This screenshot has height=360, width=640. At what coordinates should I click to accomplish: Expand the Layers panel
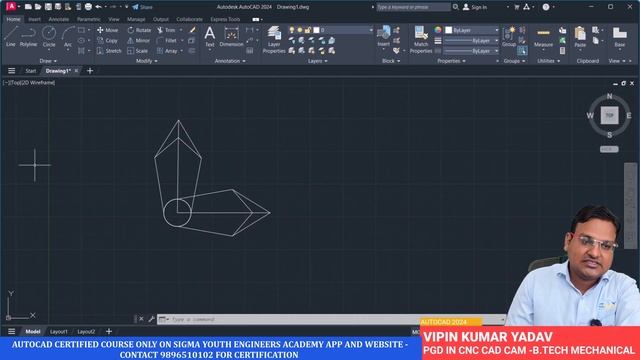pyautogui.click(x=317, y=61)
